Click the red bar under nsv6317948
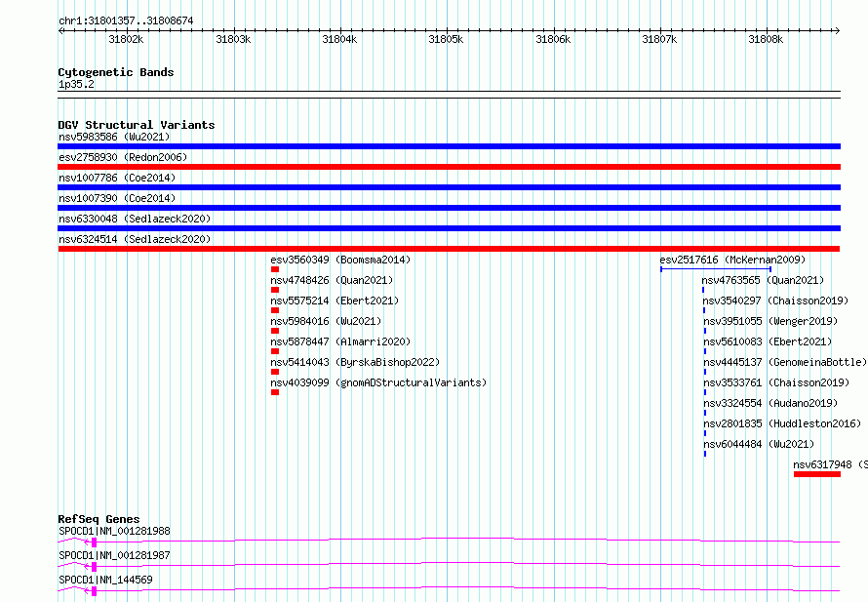Viewport: 868px width, 602px height. [817, 474]
